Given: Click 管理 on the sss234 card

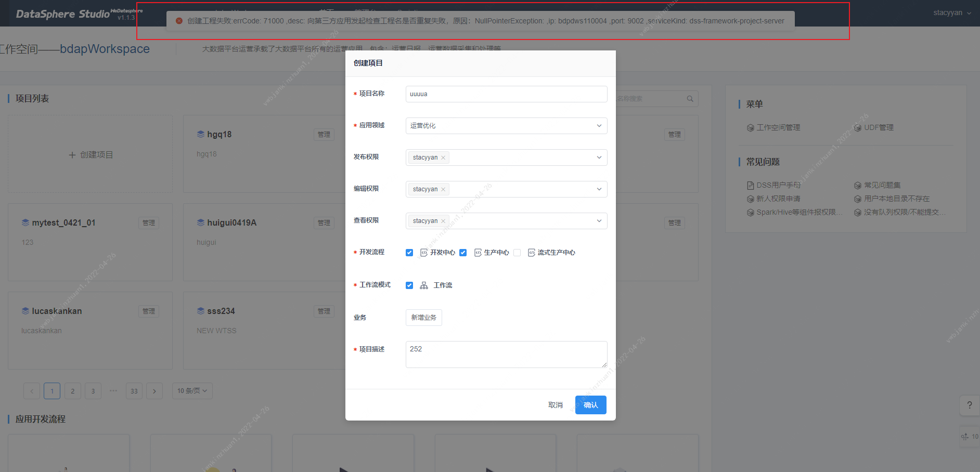Looking at the screenshot, I should (324, 311).
